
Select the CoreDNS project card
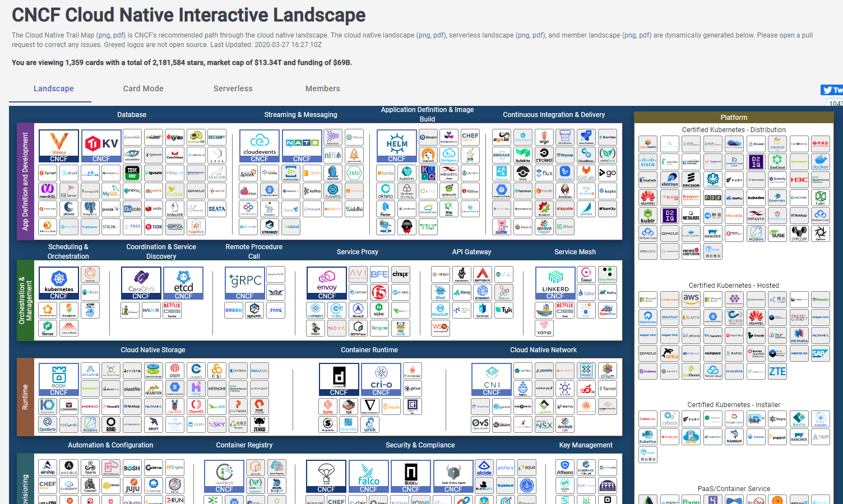click(141, 283)
